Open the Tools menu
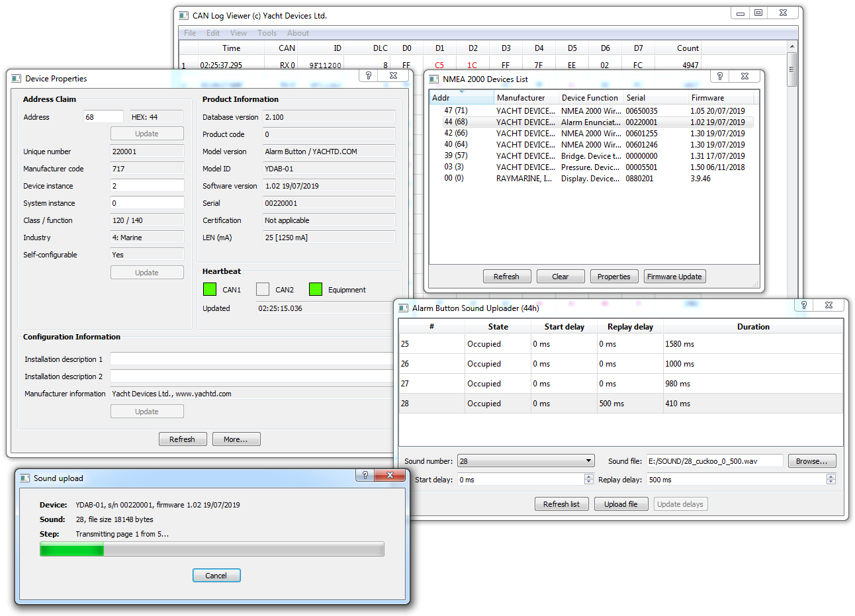855x616 pixels. (x=267, y=33)
